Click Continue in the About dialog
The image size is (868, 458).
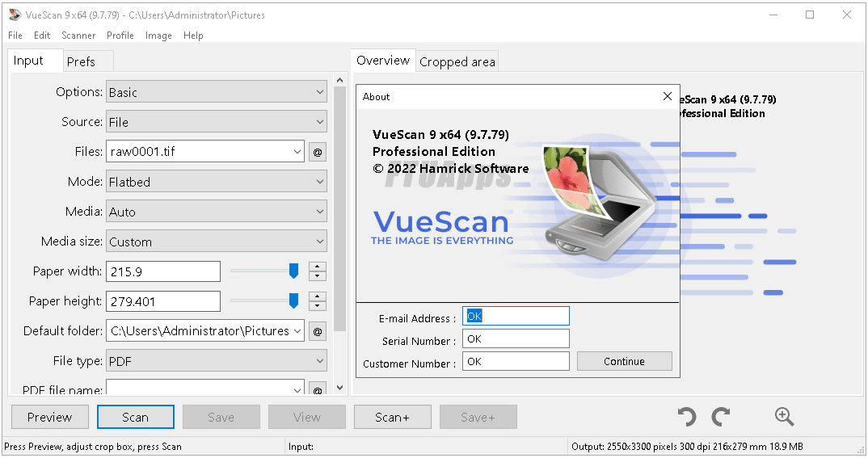pyautogui.click(x=625, y=361)
